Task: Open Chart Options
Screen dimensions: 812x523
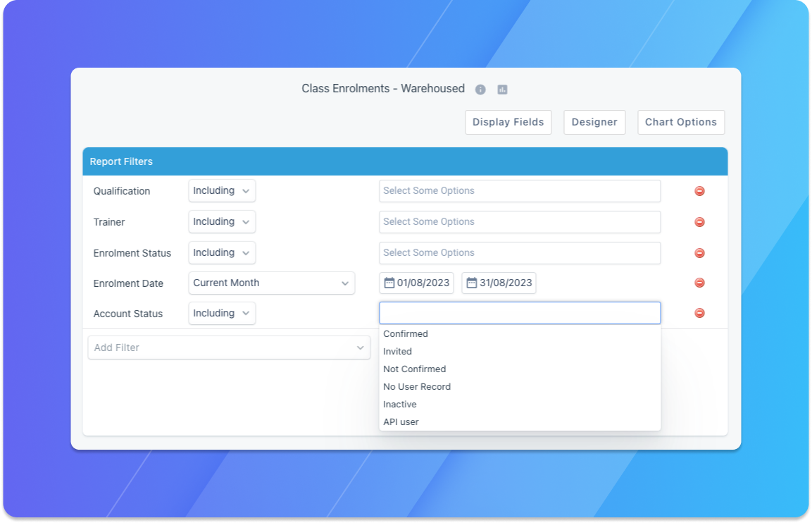Action: pyautogui.click(x=681, y=123)
